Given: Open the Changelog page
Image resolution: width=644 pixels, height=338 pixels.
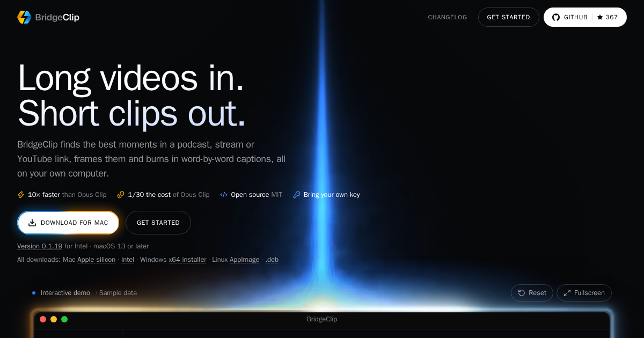Looking at the screenshot, I should 448,17.
